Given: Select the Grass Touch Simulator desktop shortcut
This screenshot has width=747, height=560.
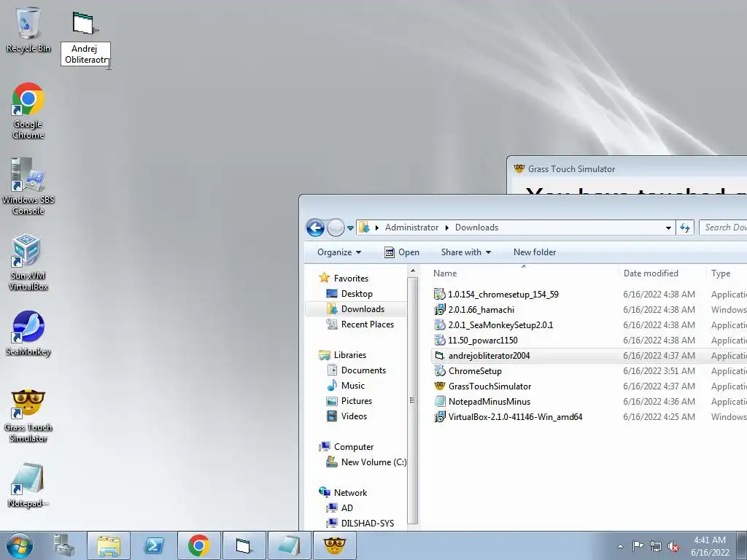Looking at the screenshot, I should tap(28, 416).
